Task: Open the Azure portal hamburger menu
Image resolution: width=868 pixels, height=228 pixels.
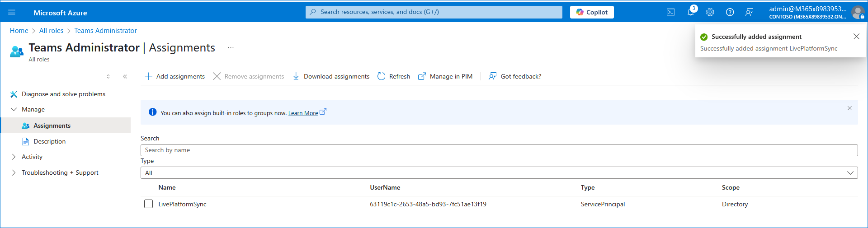Action: tap(12, 12)
